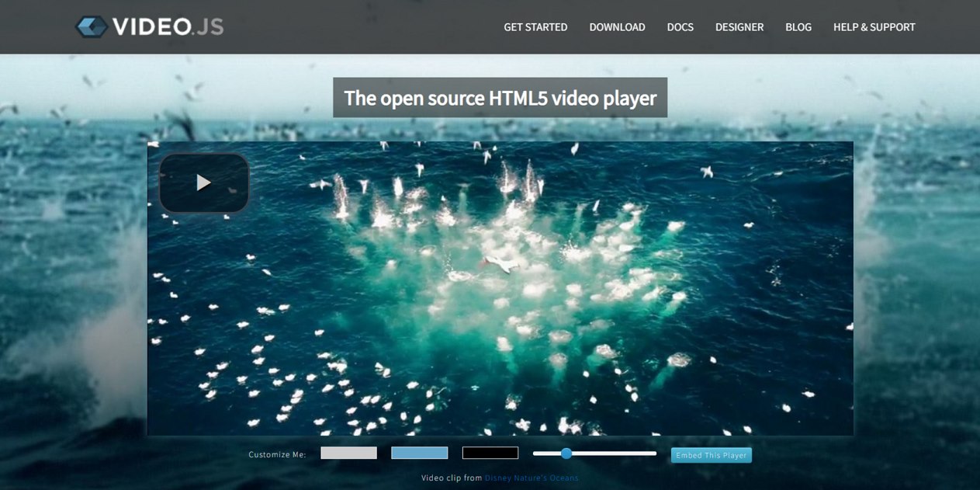The height and width of the screenshot is (490, 980).
Task: Open the Disney Nature's Oceans link
Action: pyautogui.click(x=532, y=478)
